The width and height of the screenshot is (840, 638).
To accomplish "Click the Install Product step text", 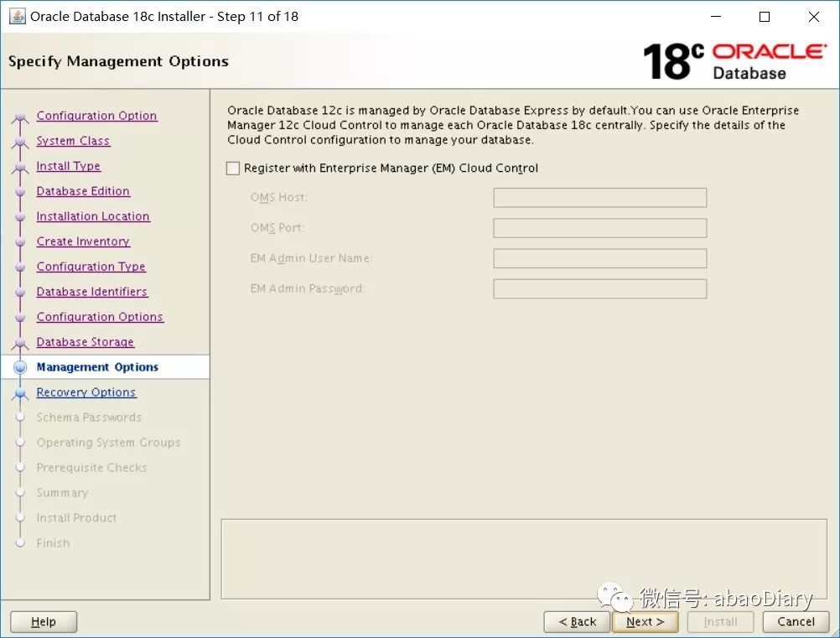I will pyautogui.click(x=76, y=519).
